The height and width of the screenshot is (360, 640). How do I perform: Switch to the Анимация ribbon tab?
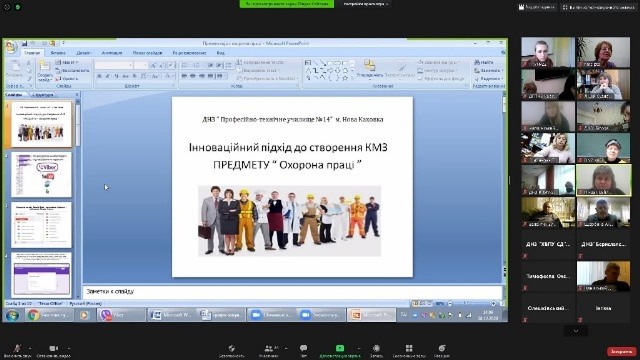[x=111, y=53]
